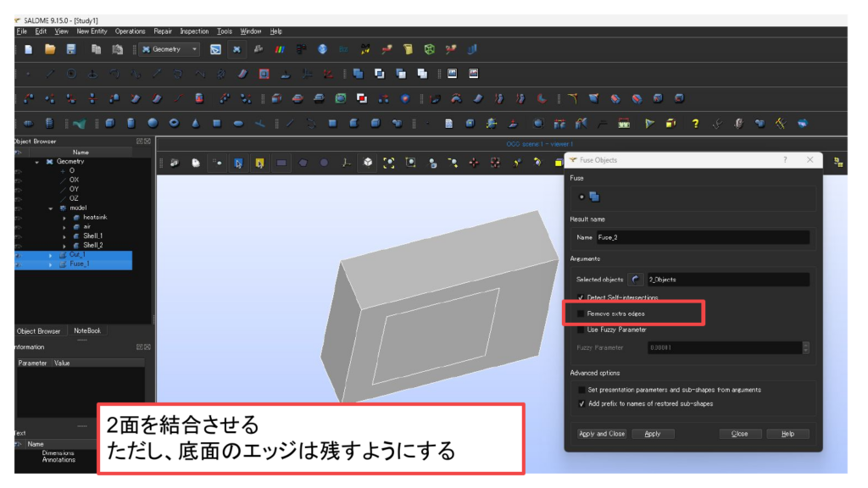Click the Fit All viewer icon
The height and width of the screenshot is (488, 868).
pyautogui.click(x=389, y=162)
